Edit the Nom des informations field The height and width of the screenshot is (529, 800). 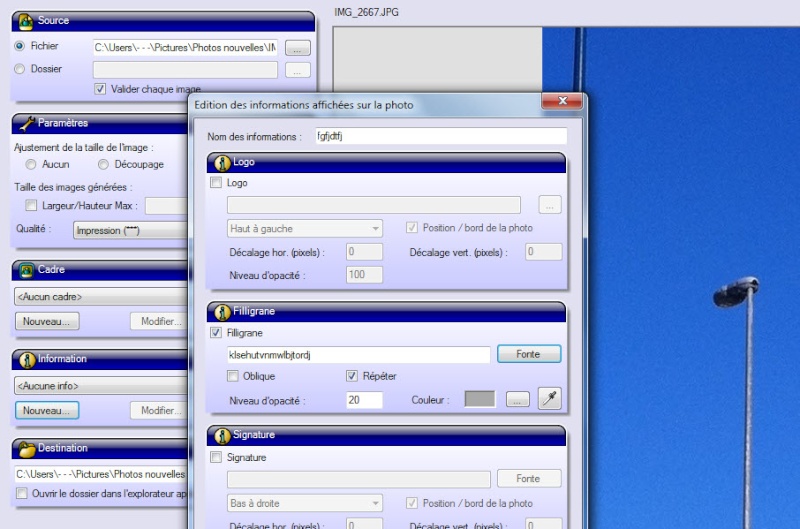coord(441,136)
